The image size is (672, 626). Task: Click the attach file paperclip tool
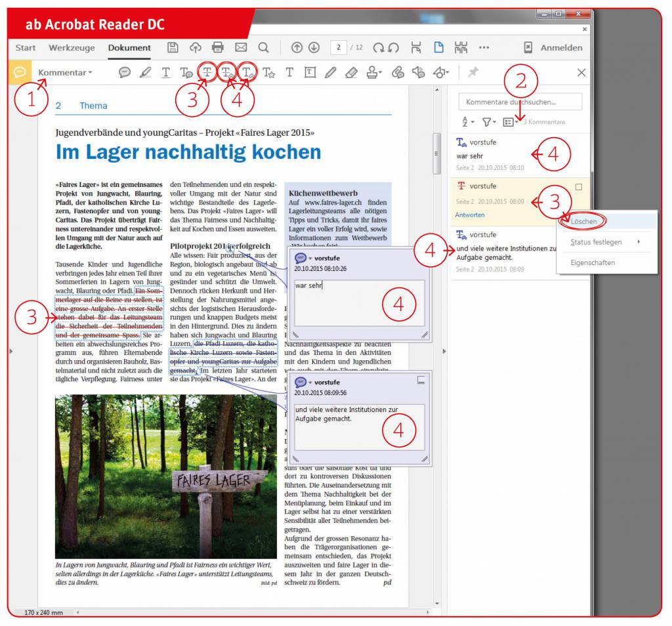click(398, 72)
